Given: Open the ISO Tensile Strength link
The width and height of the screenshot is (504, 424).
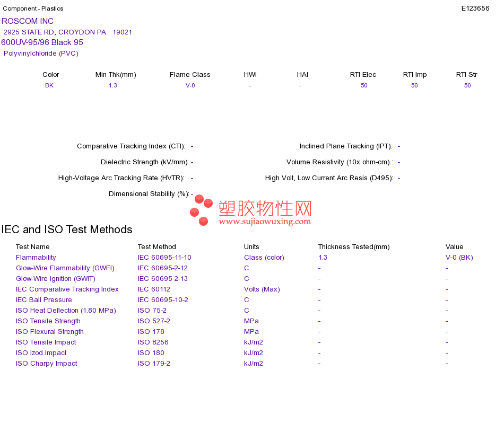Looking at the screenshot, I should (48, 321).
